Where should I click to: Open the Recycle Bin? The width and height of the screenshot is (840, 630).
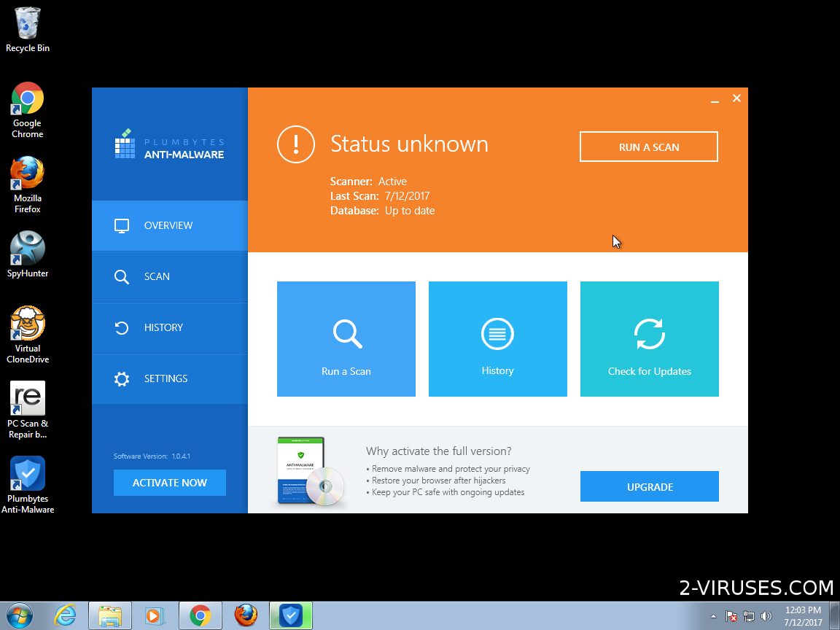pos(27,22)
